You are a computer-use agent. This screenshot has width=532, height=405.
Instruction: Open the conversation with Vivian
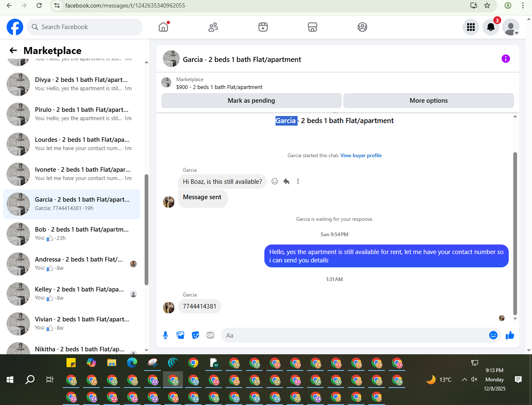click(x=71, y=324)
